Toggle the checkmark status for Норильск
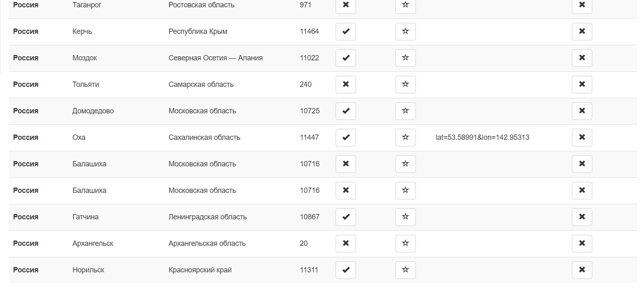 [345, 270]
